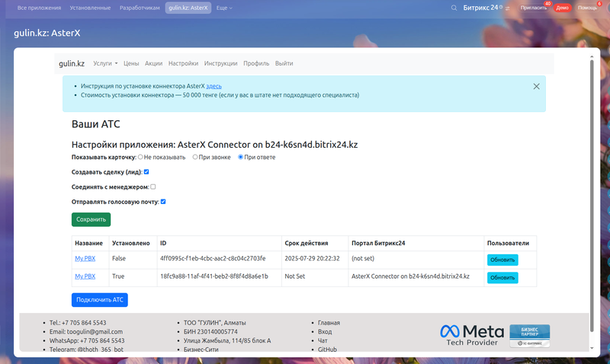610x364 pixels.
Task: Select radio option При ответе
Action: [240, 157]
